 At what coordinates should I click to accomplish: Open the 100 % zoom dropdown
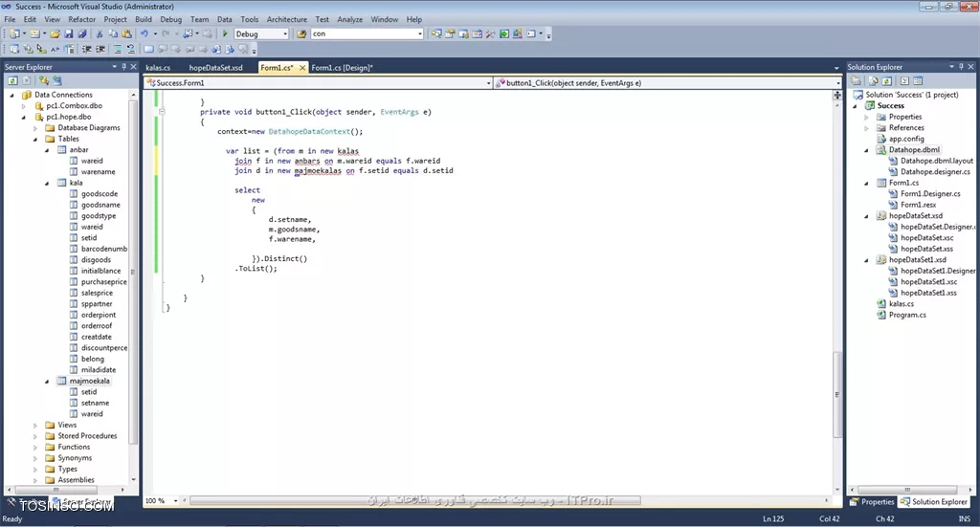coord(176,501)
